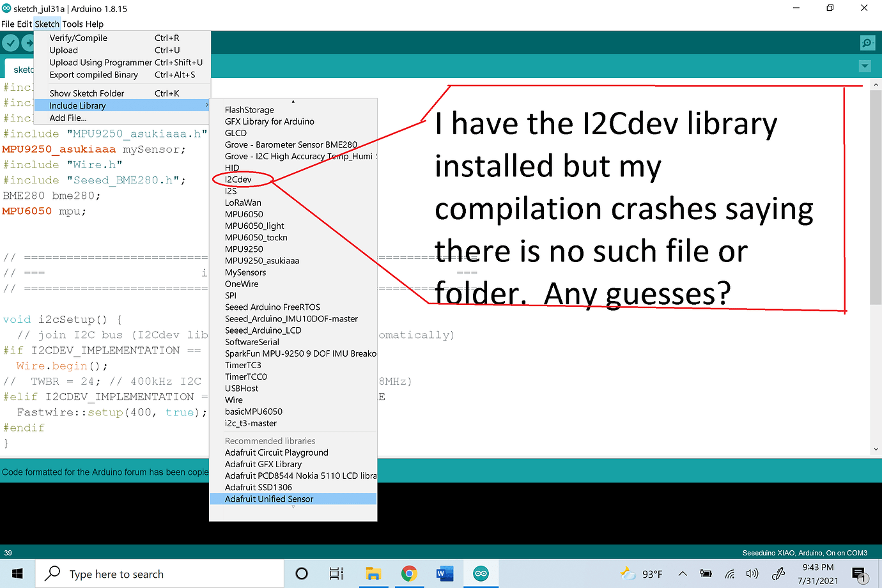Screen dimensions: 882x588
Task: Click the Windows Ink pen icon
Action: 778,573
